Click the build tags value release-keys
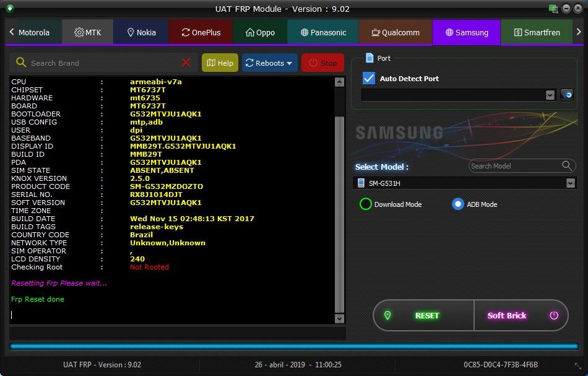Screen dimensions: 588x376 157,227
